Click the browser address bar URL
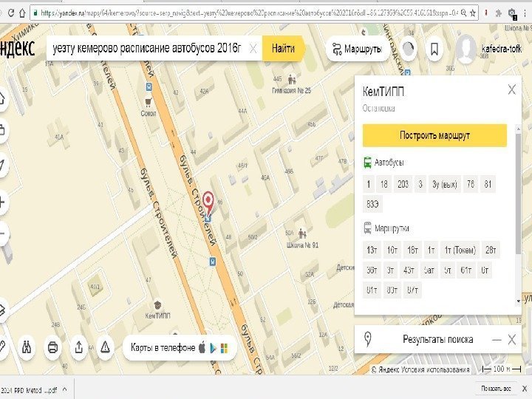532x399 pixels. 250,13
